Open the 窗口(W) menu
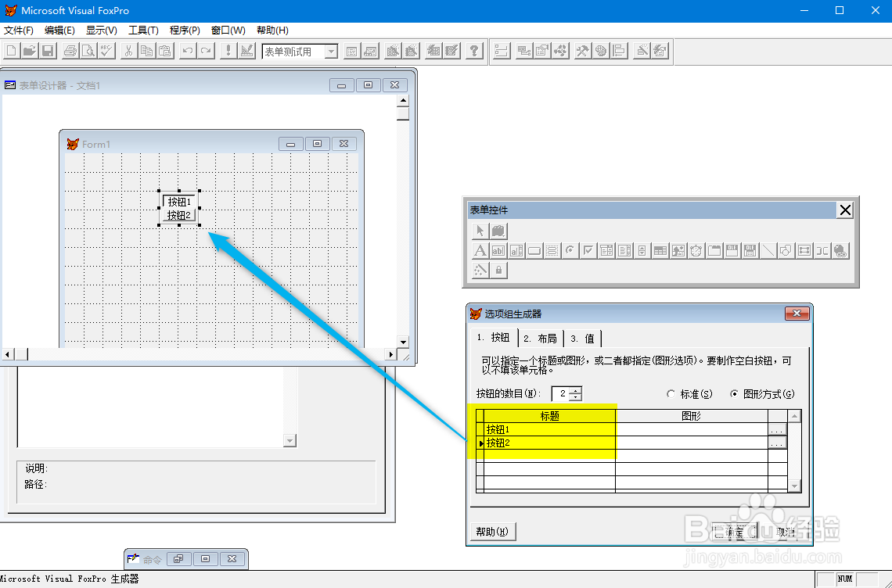This screenshot has height=588, width=892. click(228, 30)
